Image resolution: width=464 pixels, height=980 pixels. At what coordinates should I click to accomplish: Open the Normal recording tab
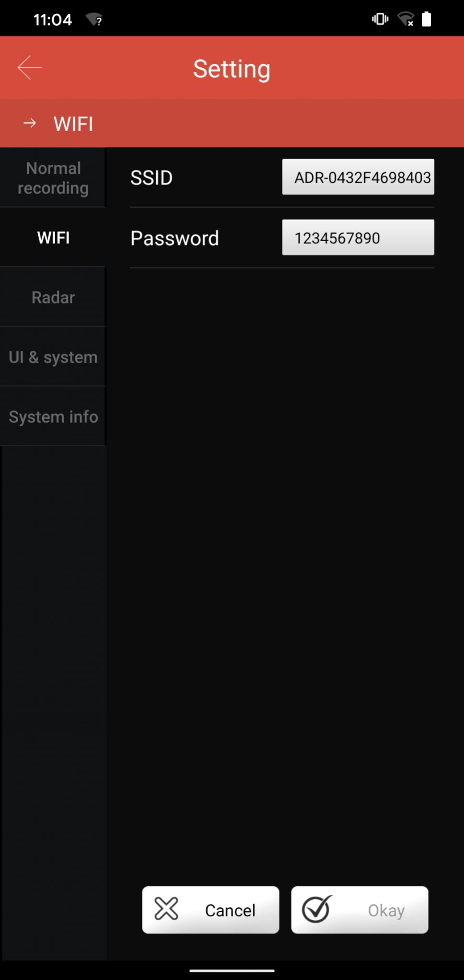(x=53, y=178)
